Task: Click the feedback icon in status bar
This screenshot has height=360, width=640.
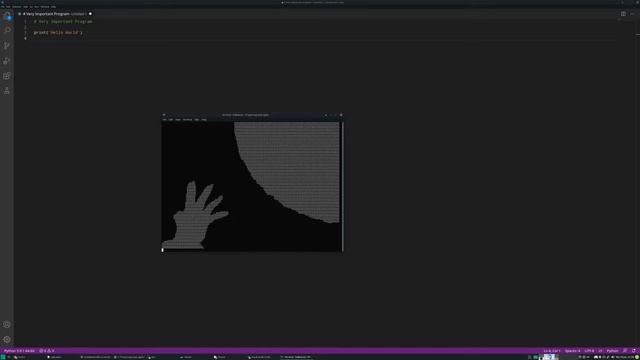Action: (625, 351)
